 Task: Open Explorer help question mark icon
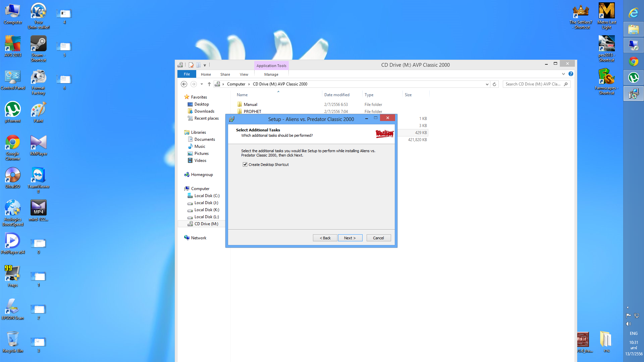coord(571,74)
